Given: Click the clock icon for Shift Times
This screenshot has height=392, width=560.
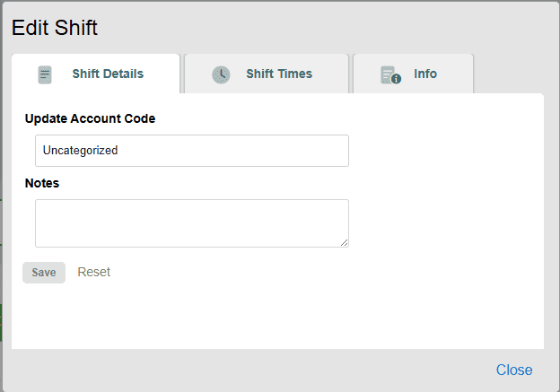Looking at the screenshot, I should coord(221,74).
